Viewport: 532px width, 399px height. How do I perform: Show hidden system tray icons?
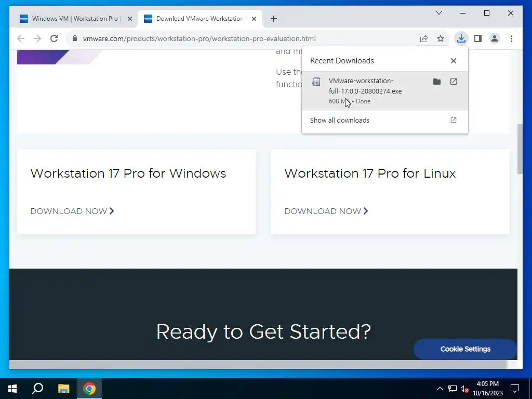pyautogui.click(x=440, y=389)
